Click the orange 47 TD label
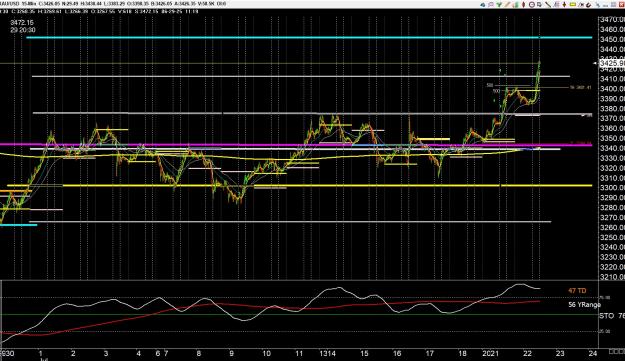 click(x=577, y=291)
